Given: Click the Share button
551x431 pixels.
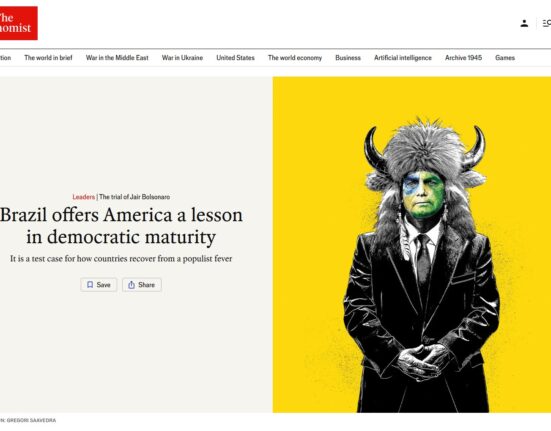Looking at the screenshot, I should [142, 285].
